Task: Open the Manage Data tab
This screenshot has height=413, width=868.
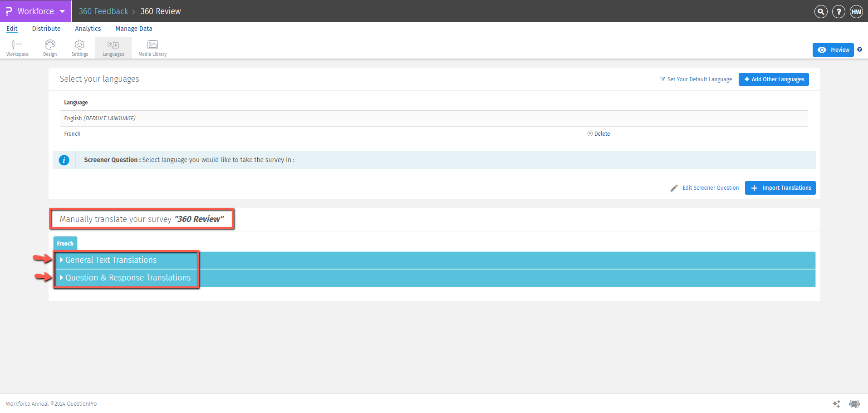Action: point(134,29)
